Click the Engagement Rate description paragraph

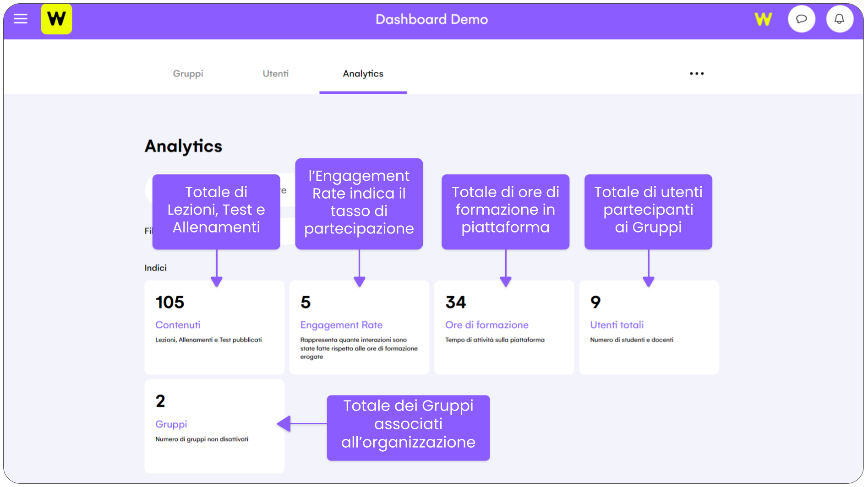(359, 348)
